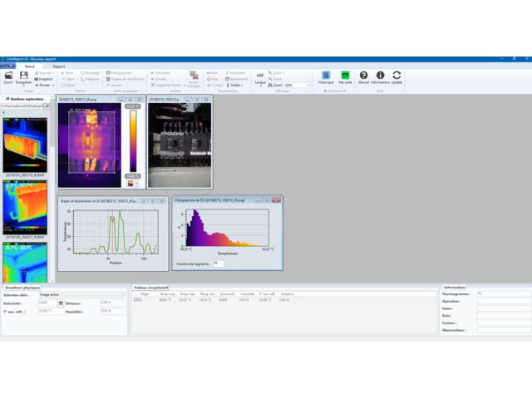
Task: Open the Historique panel
Action: (326, 75)
